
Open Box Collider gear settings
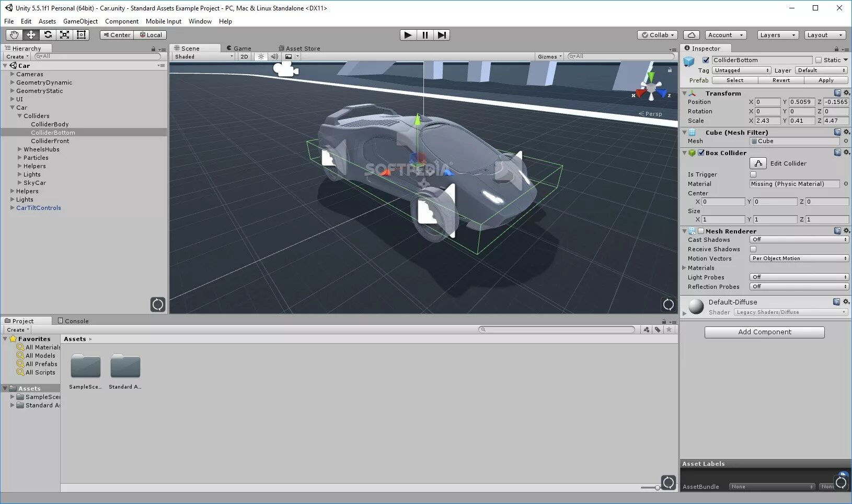coord(847,153)
